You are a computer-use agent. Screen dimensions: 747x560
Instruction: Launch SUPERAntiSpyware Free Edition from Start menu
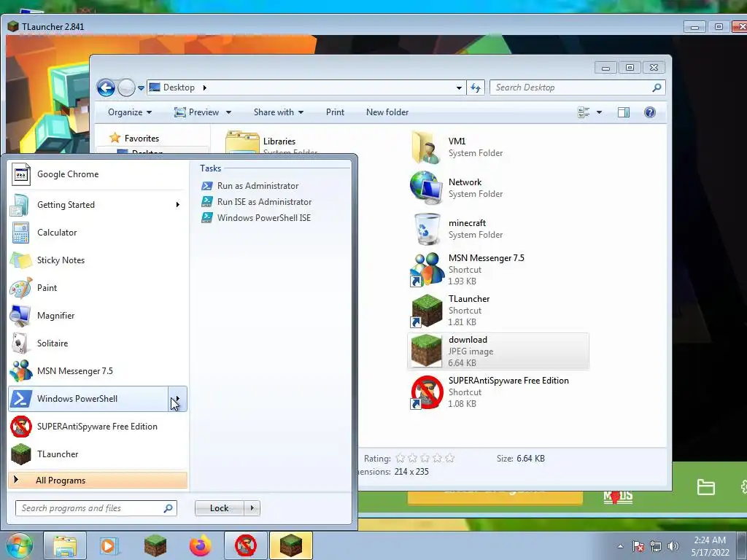tap(98, 426)
